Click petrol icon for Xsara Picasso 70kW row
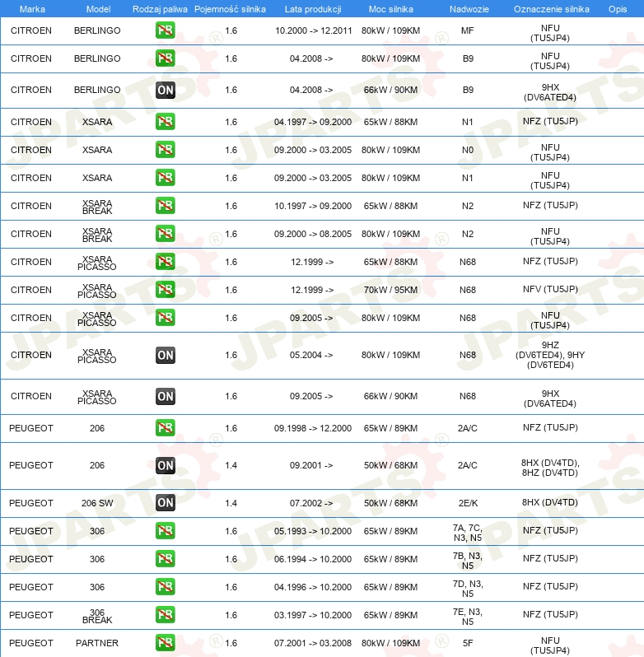 pyautogui.click(x=165, y=290)
